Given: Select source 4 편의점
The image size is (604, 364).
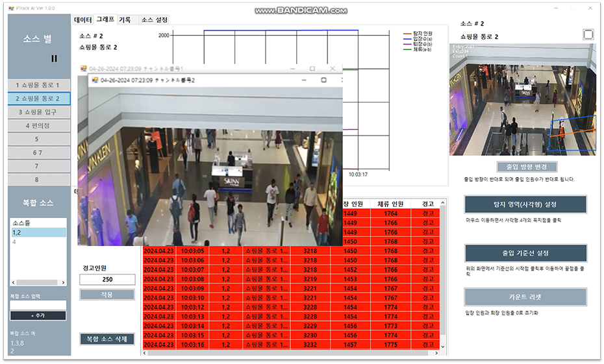Looking at the screenshot, I should point(38,125).
